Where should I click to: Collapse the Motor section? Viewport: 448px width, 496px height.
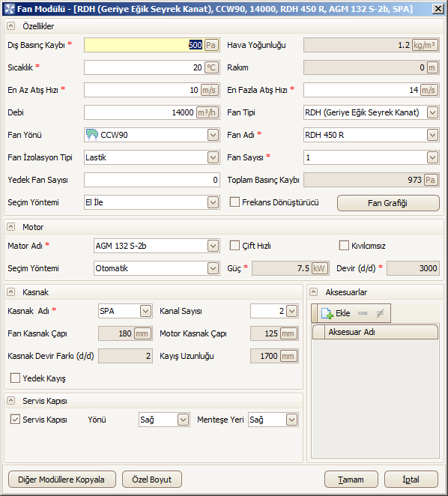[x=10, y=227]
